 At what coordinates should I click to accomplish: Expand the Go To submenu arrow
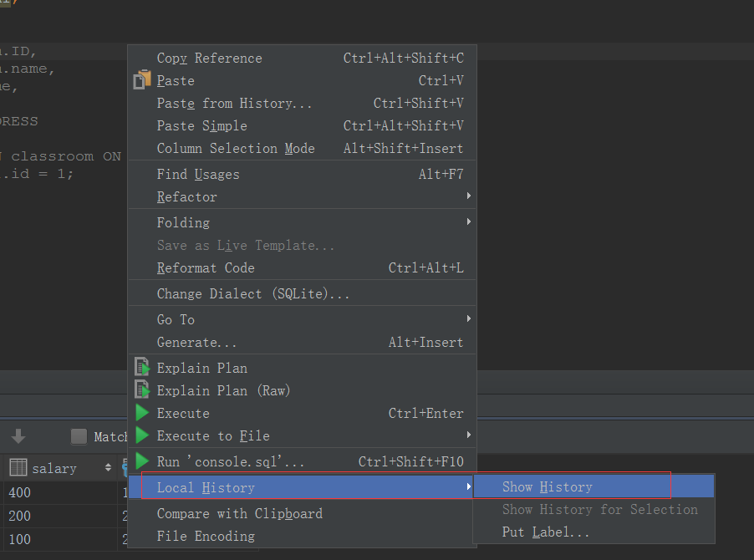469,318
